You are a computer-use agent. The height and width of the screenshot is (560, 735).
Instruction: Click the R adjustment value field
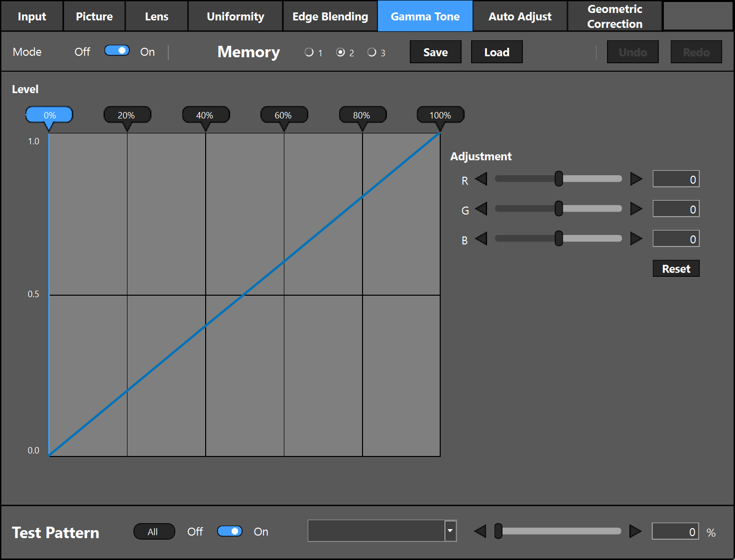point(676,179)
